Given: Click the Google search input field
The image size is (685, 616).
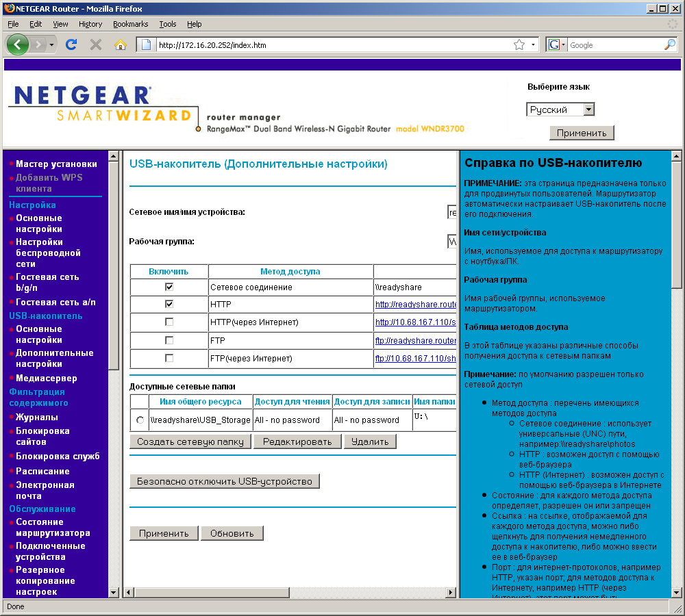Looking at the screenshot, I should pyautogui.click(x=615, y=44).
